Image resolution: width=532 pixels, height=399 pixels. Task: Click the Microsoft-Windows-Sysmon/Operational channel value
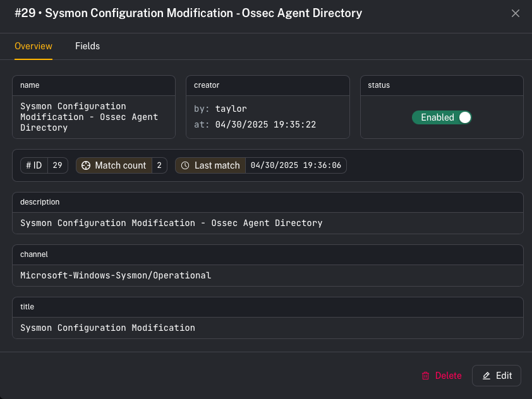116,275
